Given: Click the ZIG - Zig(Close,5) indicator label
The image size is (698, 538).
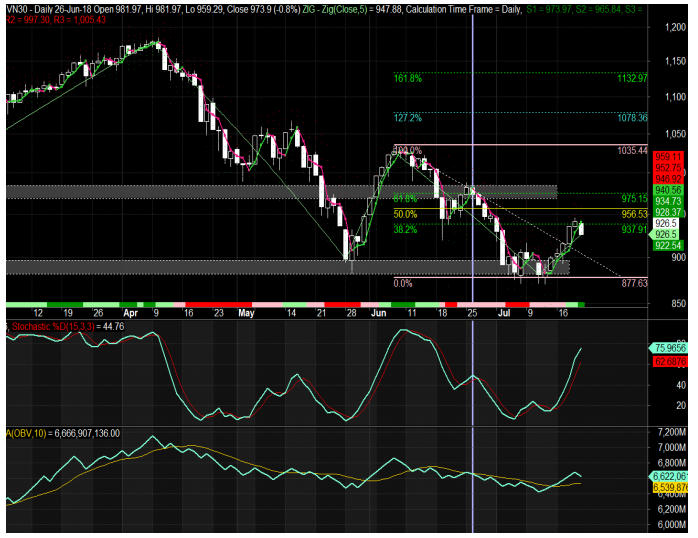Looking at the screenshot, I should point(335,9).
